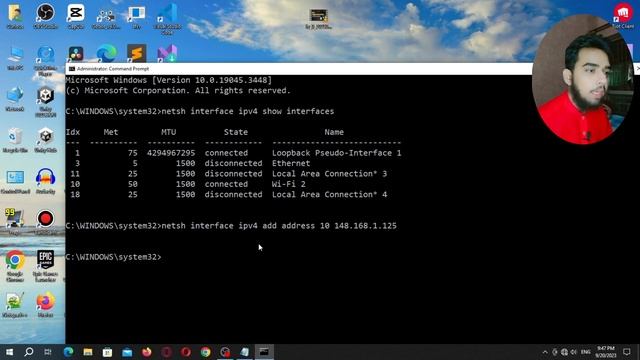The width and height of the screenshot is (640, 360).
Task: Select the Microsoft Edge desktop shortcut
Action: click(x=106, y=54)
